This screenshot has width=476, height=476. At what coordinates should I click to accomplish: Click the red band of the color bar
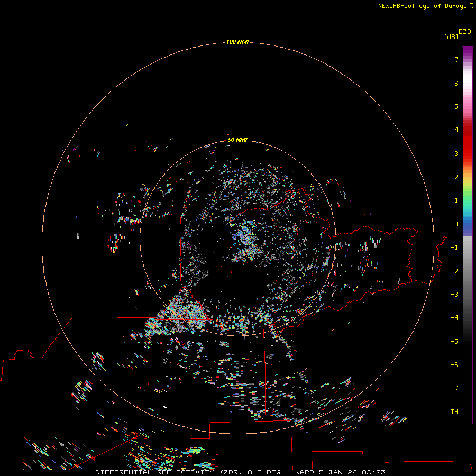point(467,141)
